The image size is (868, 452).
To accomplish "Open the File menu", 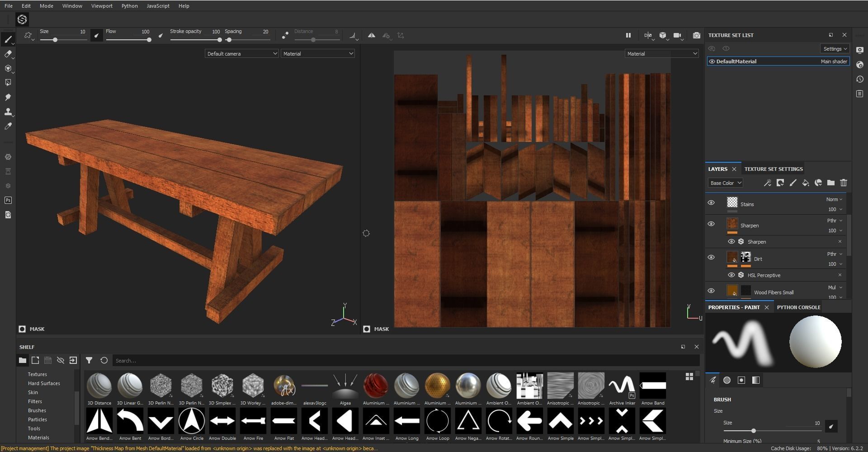I will [9, 6].
